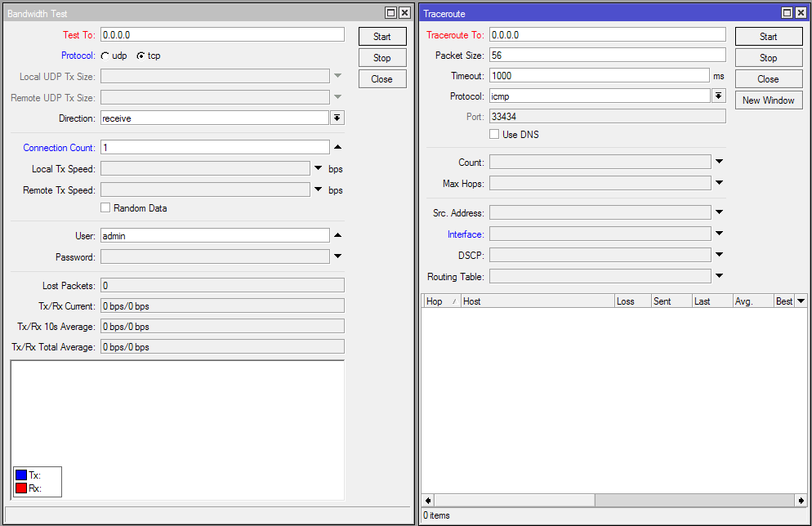Viewport: 812px width, 526px height.
Task: Click the Traceroute To address field
Action: 608,34
